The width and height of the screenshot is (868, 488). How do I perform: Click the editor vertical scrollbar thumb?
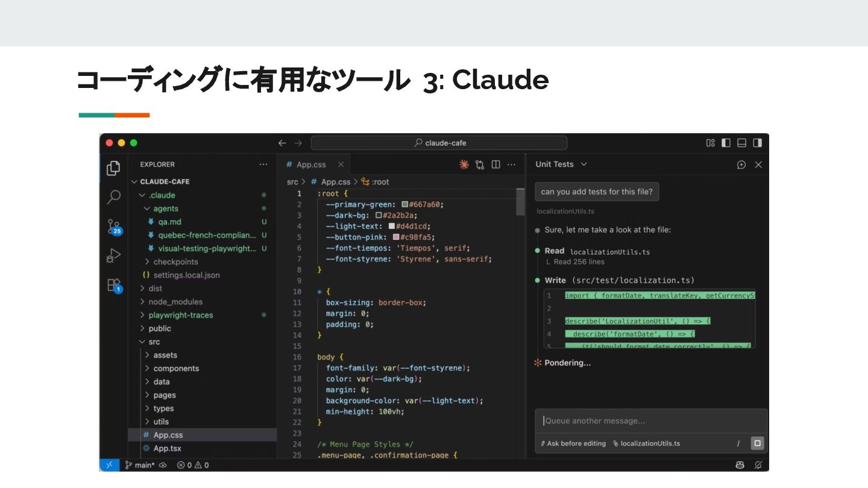521,202
